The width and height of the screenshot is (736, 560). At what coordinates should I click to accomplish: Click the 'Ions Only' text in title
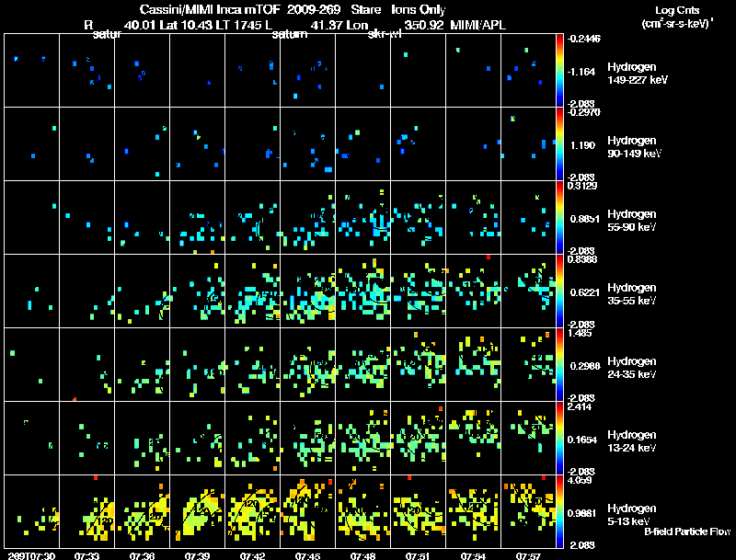pos(419,10)
